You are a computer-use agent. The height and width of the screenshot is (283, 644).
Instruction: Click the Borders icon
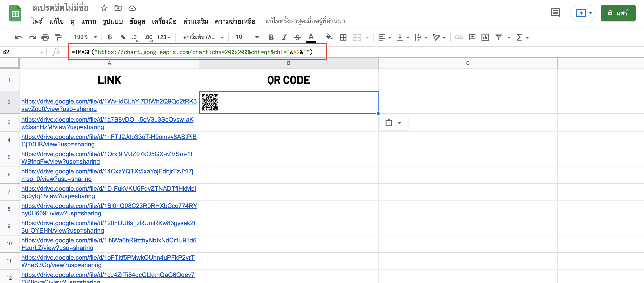click(x=343, y=38)
